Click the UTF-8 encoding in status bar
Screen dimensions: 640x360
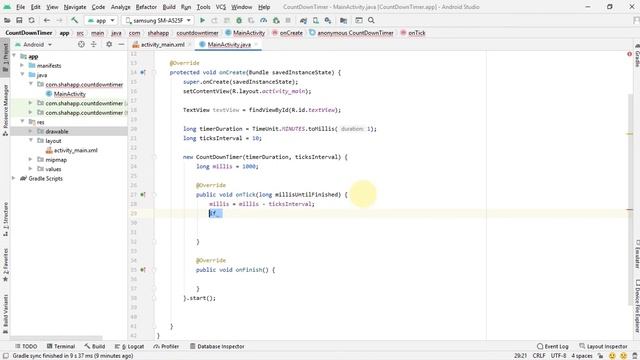point(558,356)
